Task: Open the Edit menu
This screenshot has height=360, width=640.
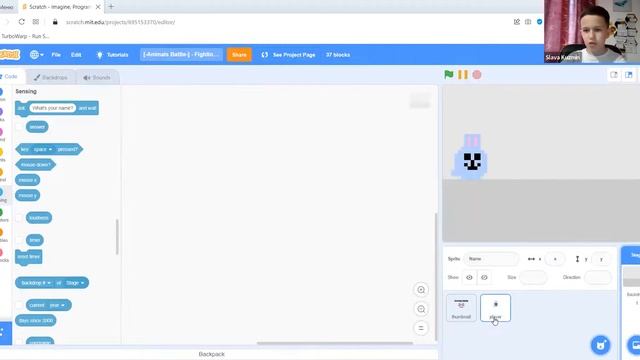Action: coord(76,55)
